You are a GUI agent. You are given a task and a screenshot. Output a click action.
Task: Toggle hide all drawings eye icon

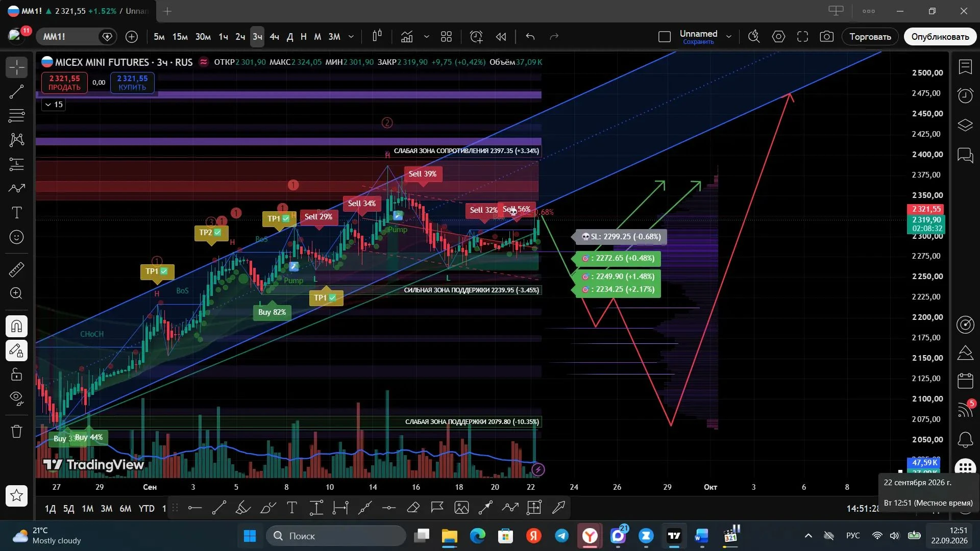pos(16,398)
